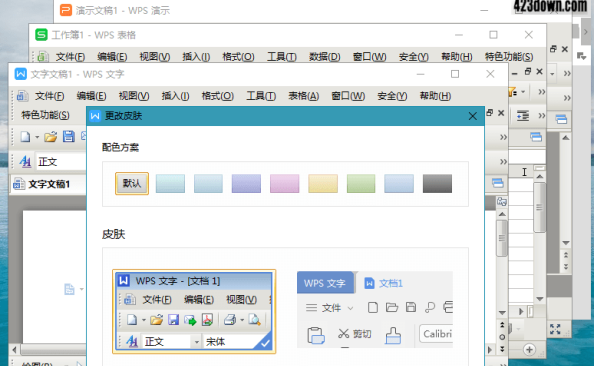Click the 正文 style input box

click(x=61, y=162)
